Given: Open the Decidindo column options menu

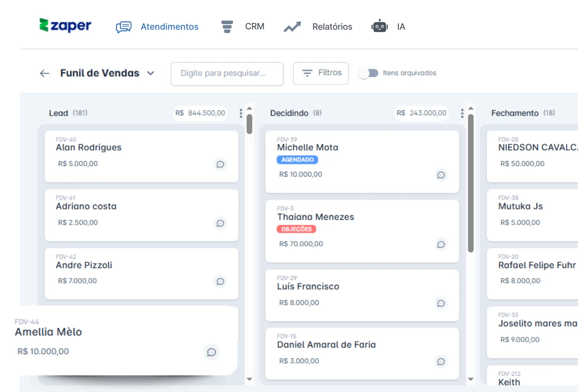Looking at the screenshot, I should pos(462,113).
